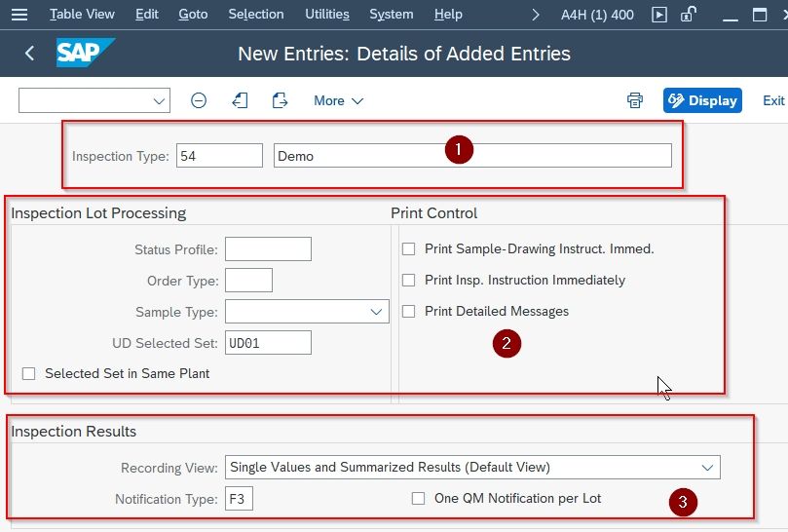Click the printer icon in toolbar
This screenshot has height=532, width=788.
coord(635,100)
